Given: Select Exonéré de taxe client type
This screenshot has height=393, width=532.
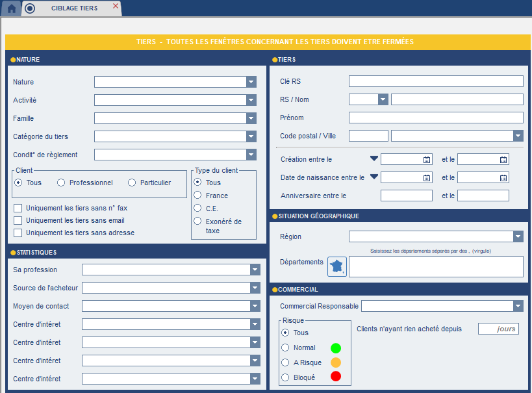Looking at the screenshot, I should coord(197,221).
